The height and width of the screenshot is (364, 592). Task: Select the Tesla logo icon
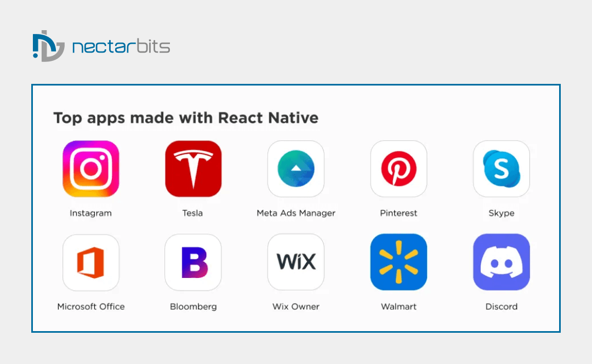193,169
